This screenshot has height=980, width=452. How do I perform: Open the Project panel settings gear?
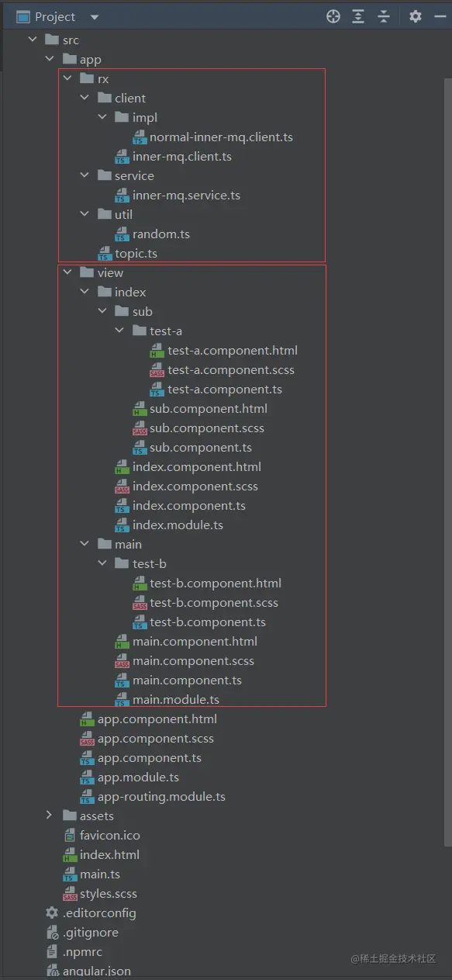416,16
